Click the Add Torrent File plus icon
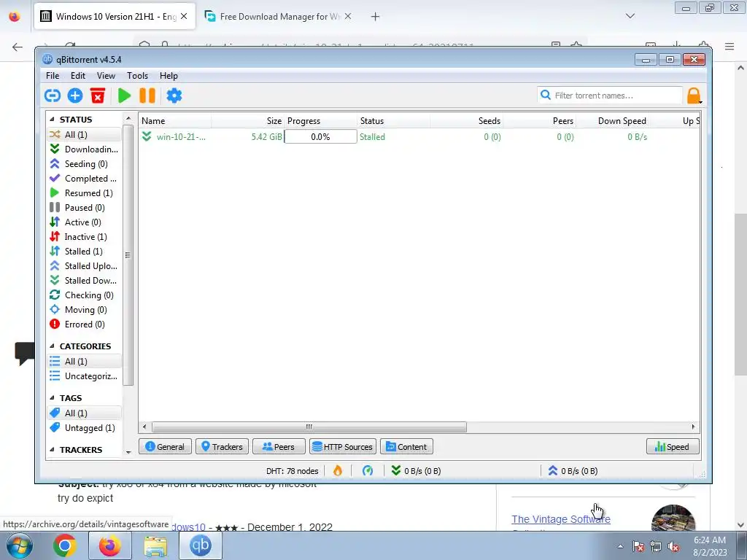Viewport: 747px width, 560px height. click(75, 96)
